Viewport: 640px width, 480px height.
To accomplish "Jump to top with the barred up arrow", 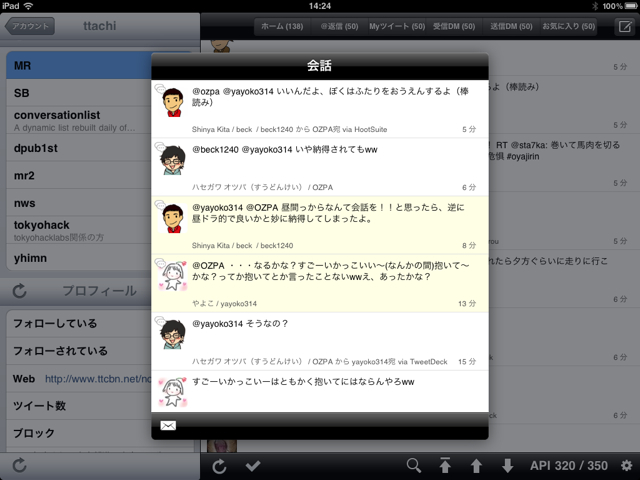I will pyautogui.click(x=445, y=465).
